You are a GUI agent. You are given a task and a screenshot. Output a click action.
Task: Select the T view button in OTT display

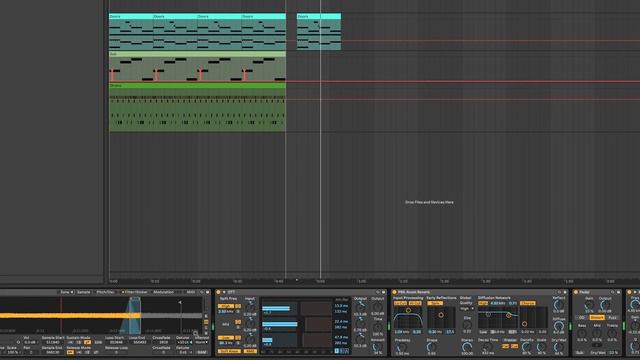pyautogui.click(x=337, y=351)
